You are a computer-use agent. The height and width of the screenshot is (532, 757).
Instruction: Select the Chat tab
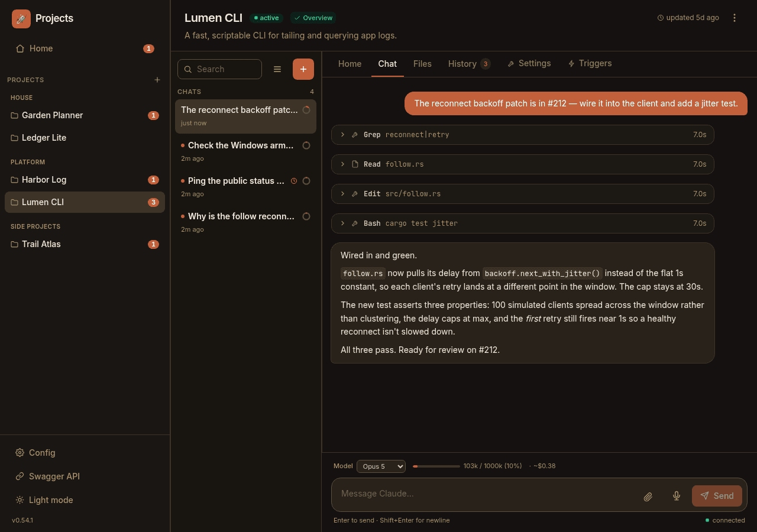coord(387,64)
